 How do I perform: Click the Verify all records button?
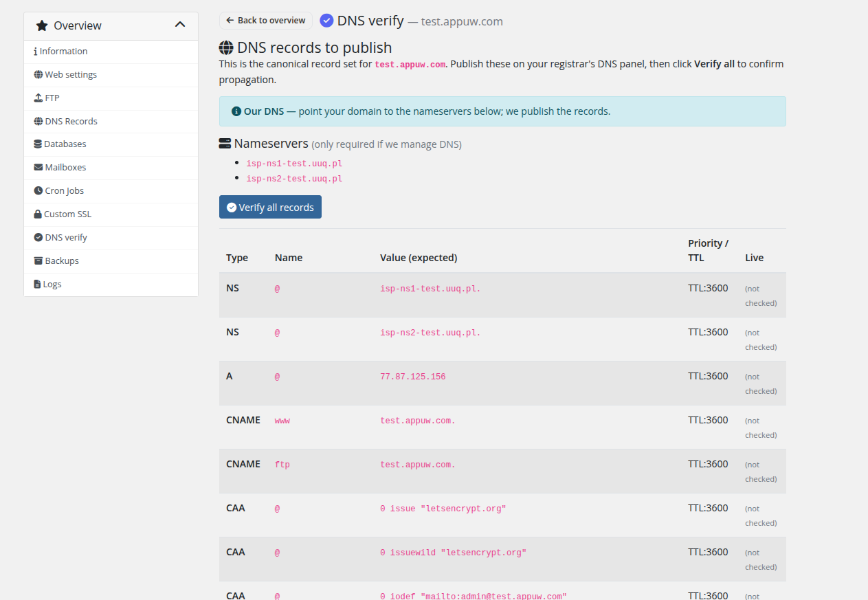click(x=270, y=208)
